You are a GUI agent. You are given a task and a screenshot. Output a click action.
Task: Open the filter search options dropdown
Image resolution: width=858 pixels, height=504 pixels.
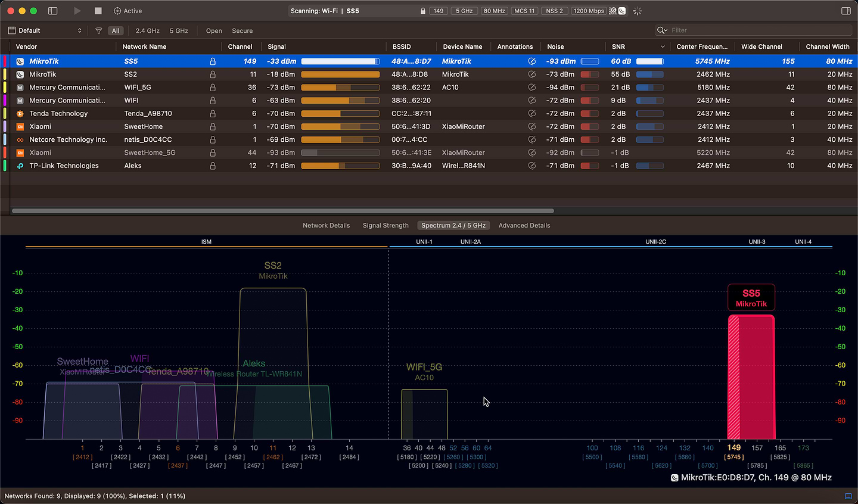point(662,30)
